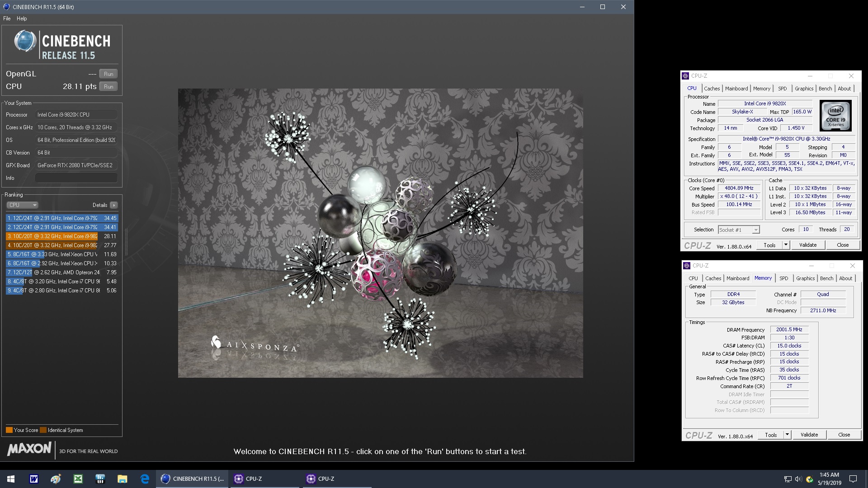This screenshot has height=488, width=868.
Task: Switch to Graphics tab in upper CPU-Z
Action: pyautogui.click(x=804, y=89)
